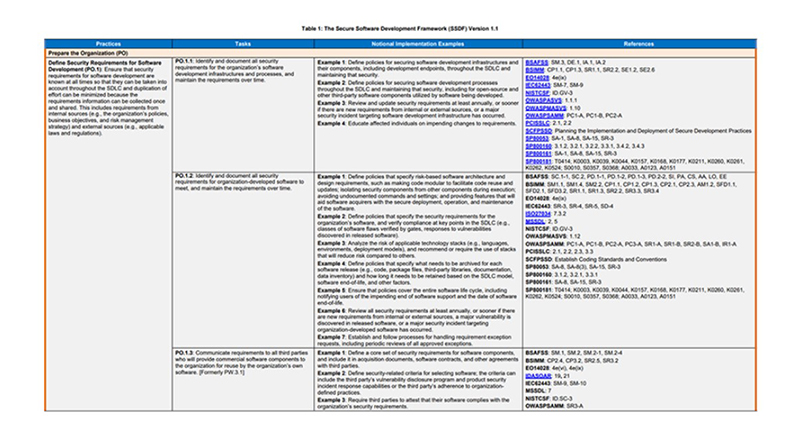
Task: Open the BSIMM reference link
Action: [535, 70]
